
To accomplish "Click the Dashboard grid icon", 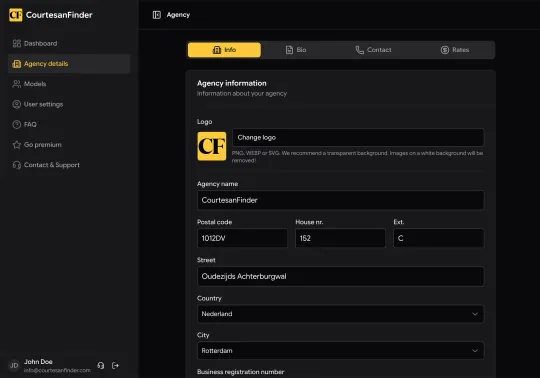I will (17, 43).
